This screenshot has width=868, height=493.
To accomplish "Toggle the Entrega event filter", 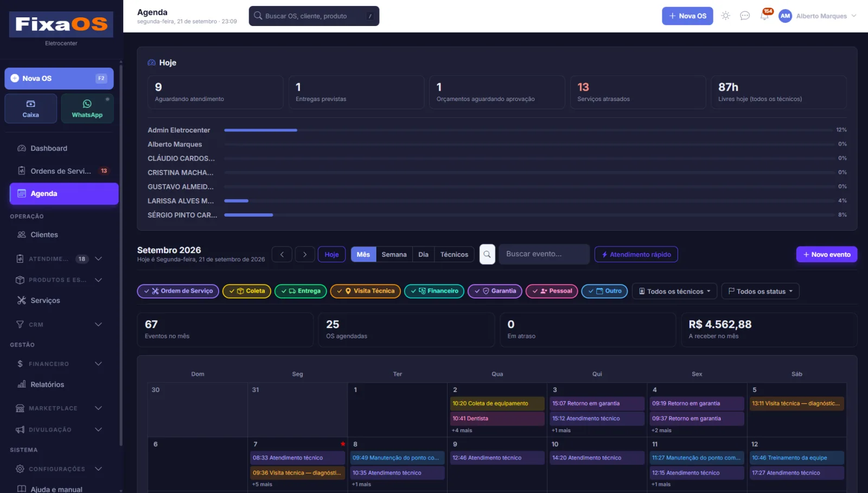I will click(301, 291).
